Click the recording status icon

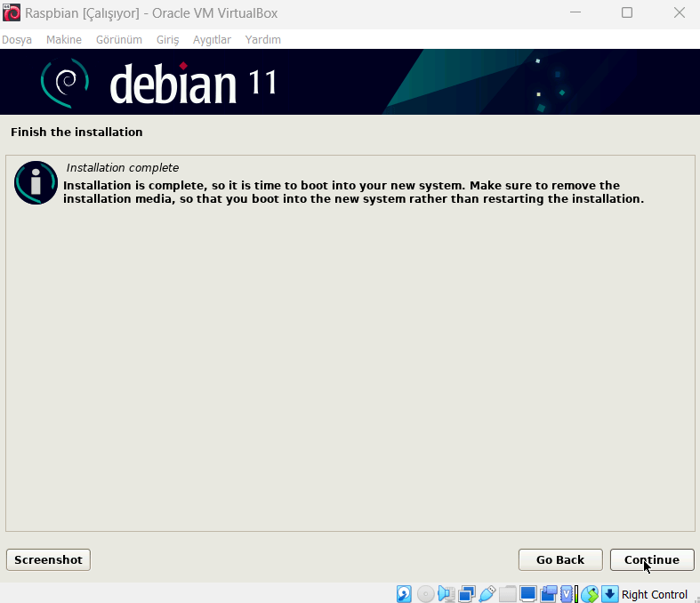pyautogui.click(x=549, y=594)
